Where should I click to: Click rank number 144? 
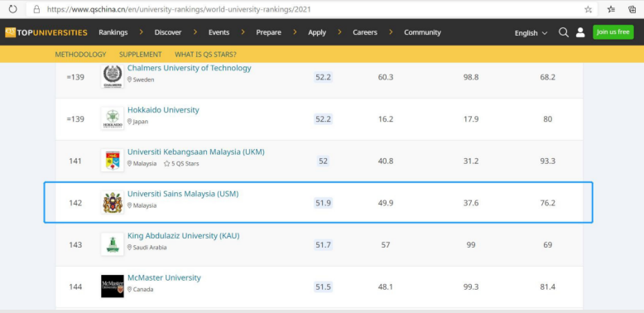75,287
